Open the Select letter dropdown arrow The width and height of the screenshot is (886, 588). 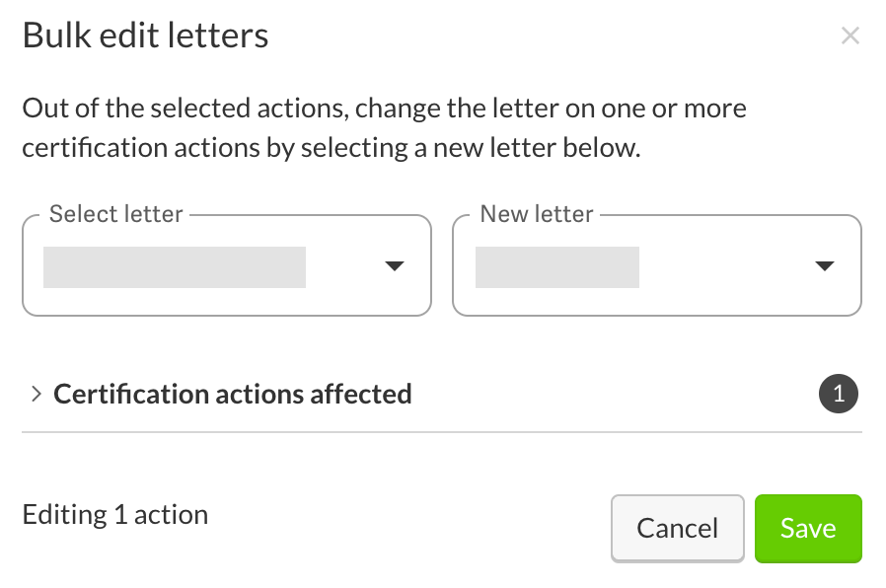tap(395, 266)
